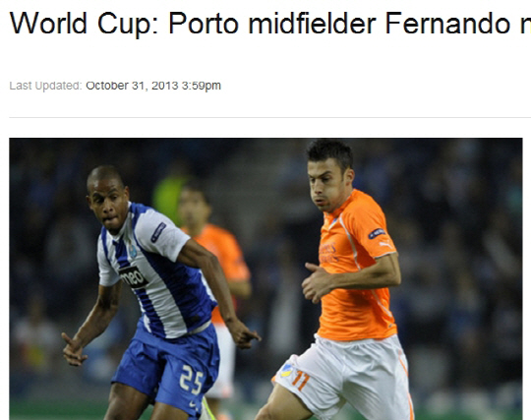Open the World Cup Porto midfielder headline
The image size is (531, 420).
(x=269, y=24)
